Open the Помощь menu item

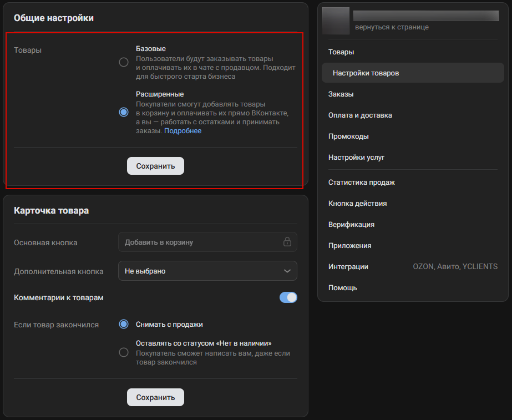point(342,288)
